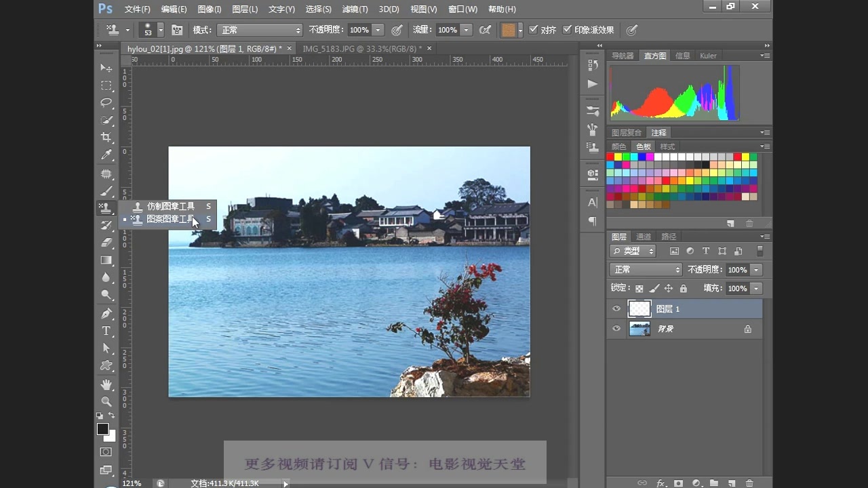
Task: Switch to IMG_5183.JPG document tab
Action: [362, 49]
